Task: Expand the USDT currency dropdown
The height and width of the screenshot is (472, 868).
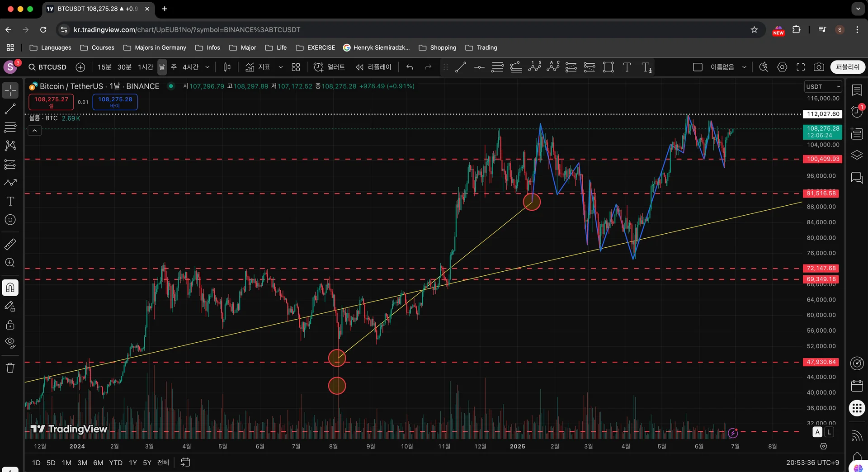Action: [823, 86]
